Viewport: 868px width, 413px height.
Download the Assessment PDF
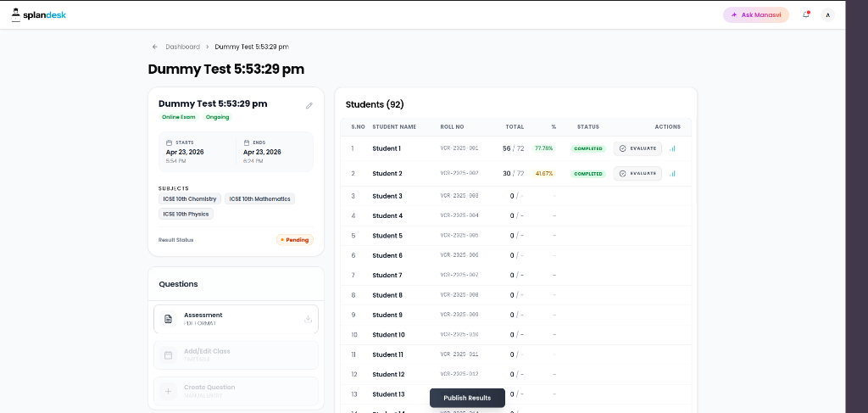tap(309, 319)
